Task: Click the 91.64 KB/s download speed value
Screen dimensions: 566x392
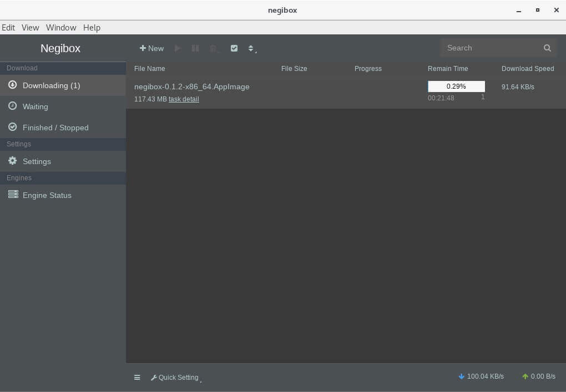Action: [518, 87]
